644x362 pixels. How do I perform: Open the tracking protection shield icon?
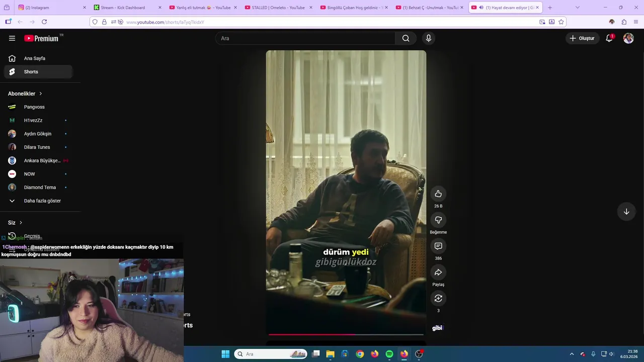point(95,22)
